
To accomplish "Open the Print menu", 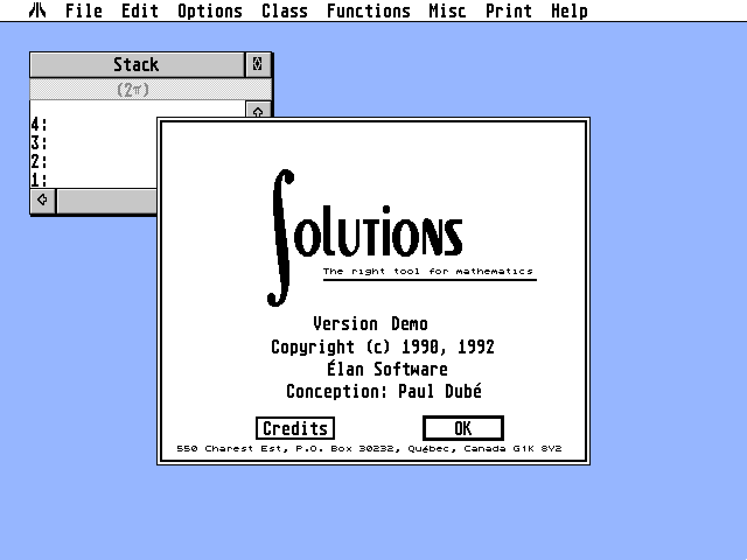I will point(509,10).
